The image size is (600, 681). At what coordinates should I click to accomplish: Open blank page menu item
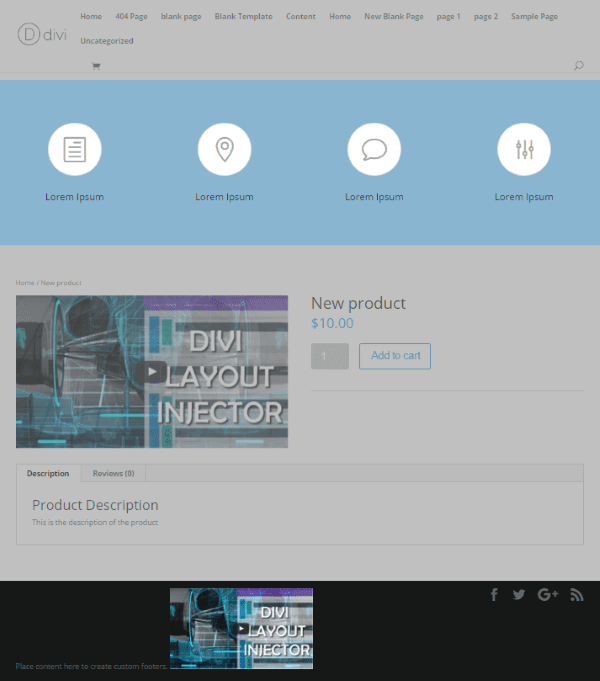tap(181, 17)
